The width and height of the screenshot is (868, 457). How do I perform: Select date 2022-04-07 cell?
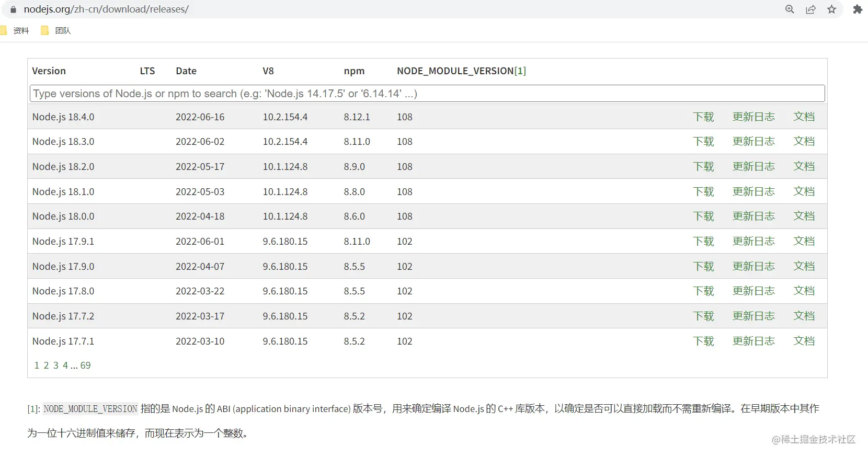pyautogui.click(x=200, y=267)
